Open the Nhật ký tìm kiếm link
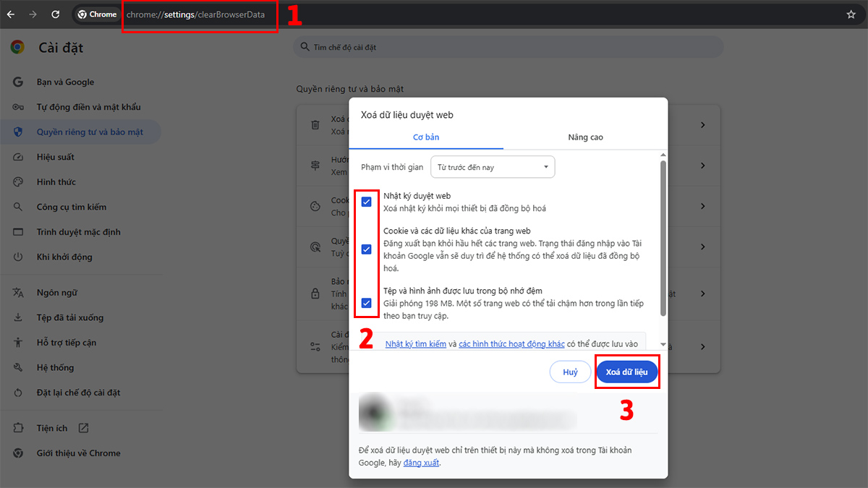The height and width of the screenshot is (488, 868). [x=416, y=344]
